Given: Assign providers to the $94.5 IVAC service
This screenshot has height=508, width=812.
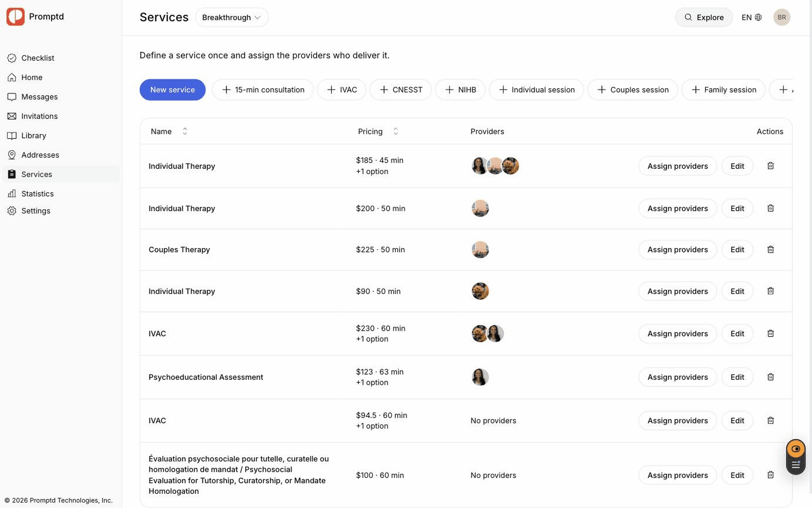Looking at the screenshot, I should [x=678, y=421].
